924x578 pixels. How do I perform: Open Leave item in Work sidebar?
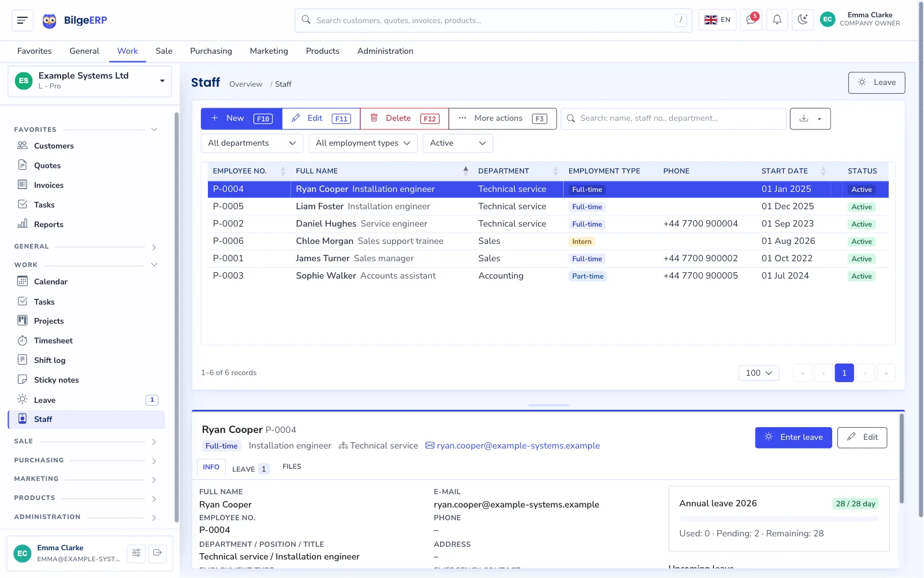click(85, 400)
